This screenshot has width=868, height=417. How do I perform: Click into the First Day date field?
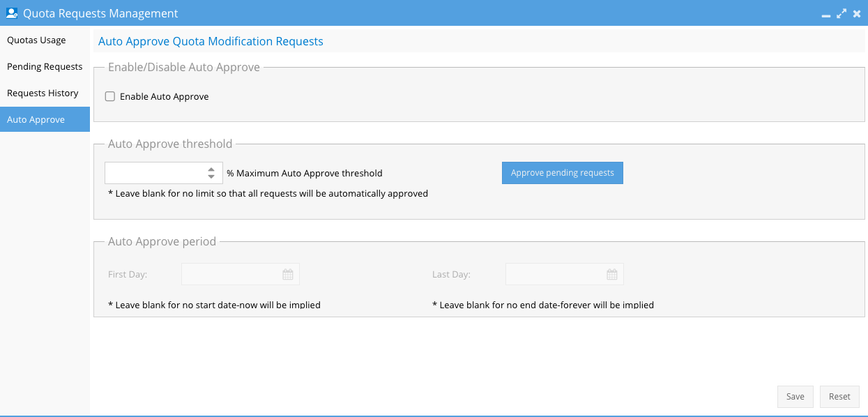tap(230, 275)
